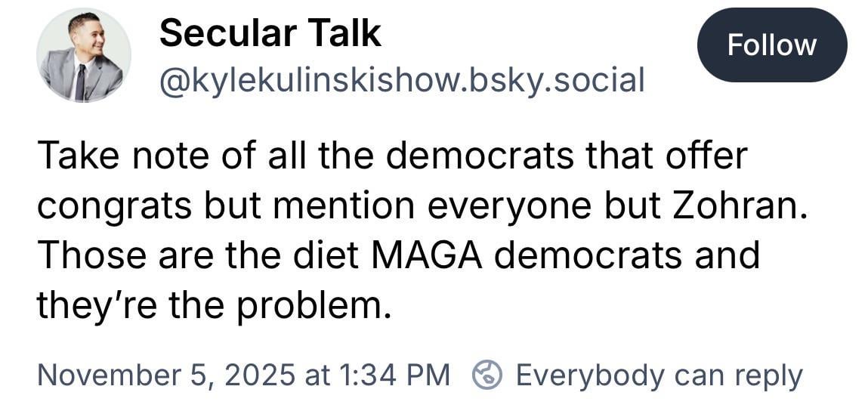Click the word "problem" ending the post

point(324,304)
